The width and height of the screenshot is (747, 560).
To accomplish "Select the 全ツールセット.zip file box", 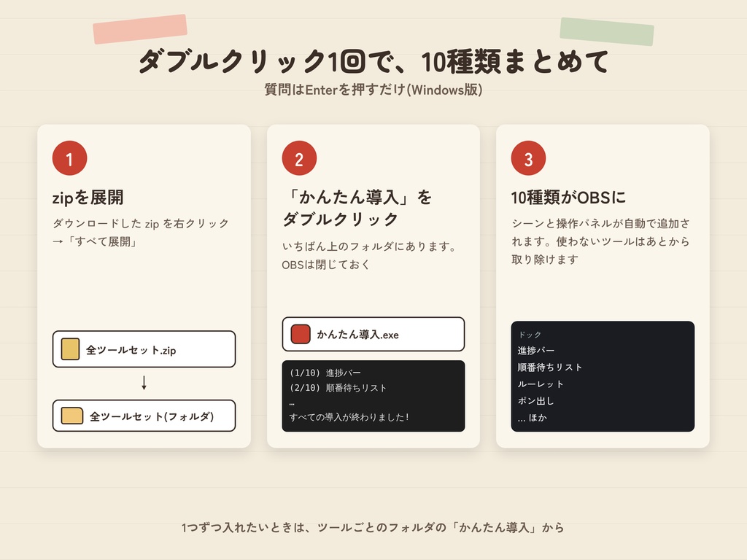I will click(144, 349).
